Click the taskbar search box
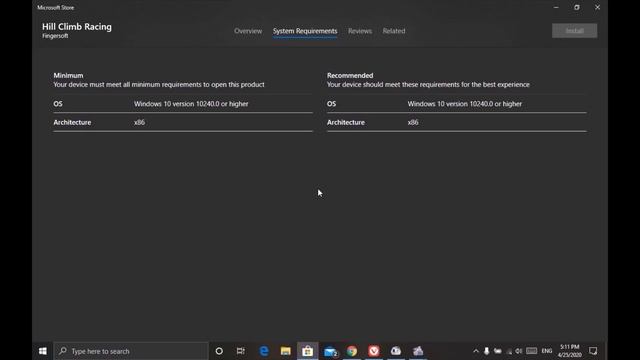640x360 pixels. [x=131, y=351]
